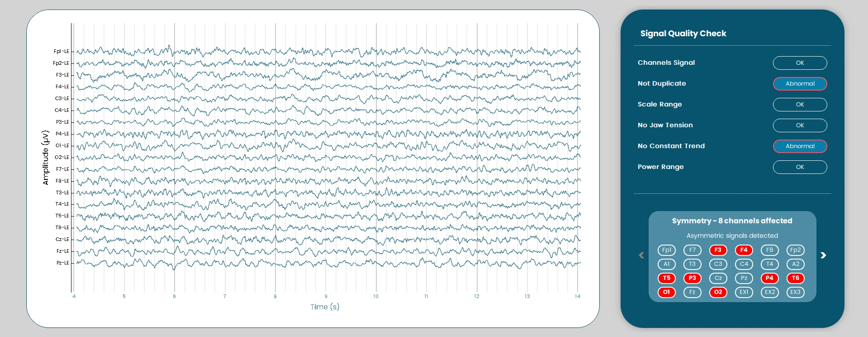Click the O2-LE trace label
Viewport: 868px width, 337px height.
[x=62, y=158]
